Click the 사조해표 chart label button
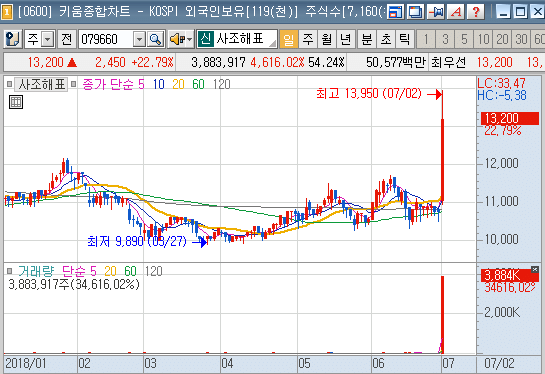This screenshot has height=374, width=545. point(41,84)
